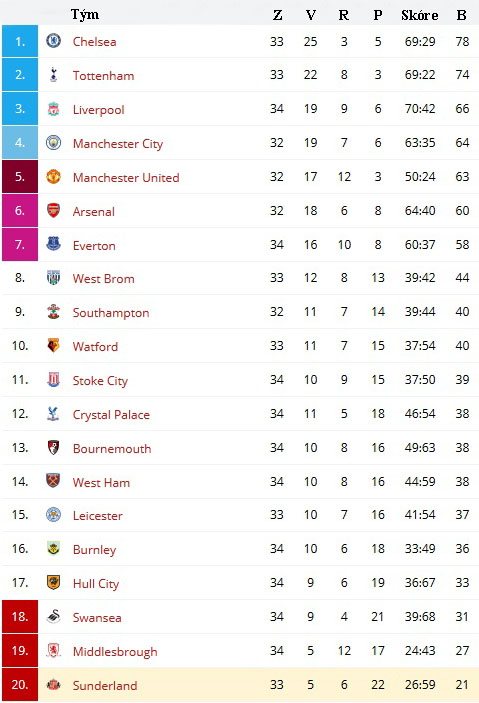This screenshot has width=479, height=703.
Task: Open the Bournemouth team link
Action: pos(112,448)
